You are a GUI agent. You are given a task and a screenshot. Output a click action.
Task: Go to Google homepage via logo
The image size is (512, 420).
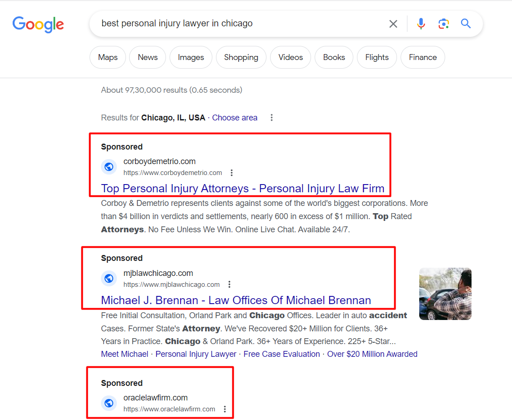coord(38,25)
